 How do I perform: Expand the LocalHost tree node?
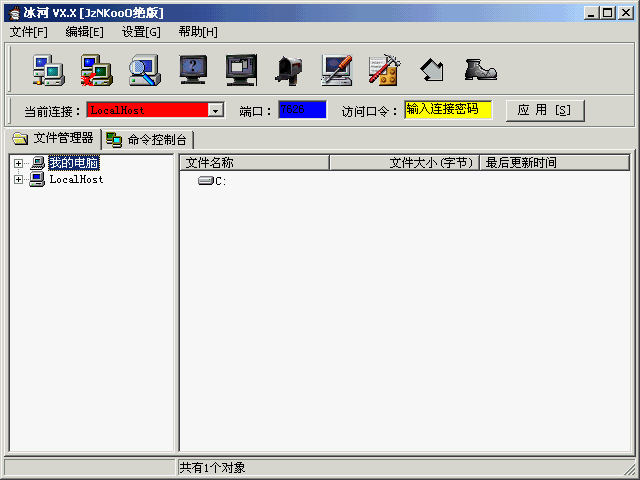coord(18,180)
